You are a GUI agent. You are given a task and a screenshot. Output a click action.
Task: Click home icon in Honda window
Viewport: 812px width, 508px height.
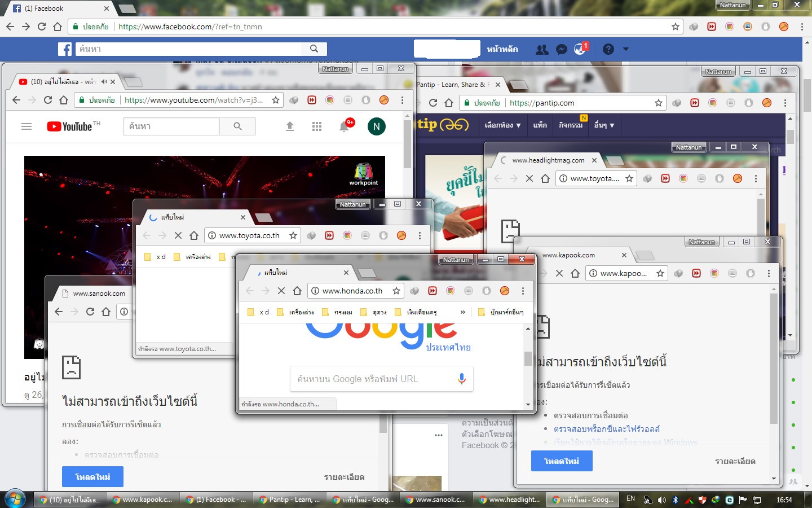click(x=297, y=291)
